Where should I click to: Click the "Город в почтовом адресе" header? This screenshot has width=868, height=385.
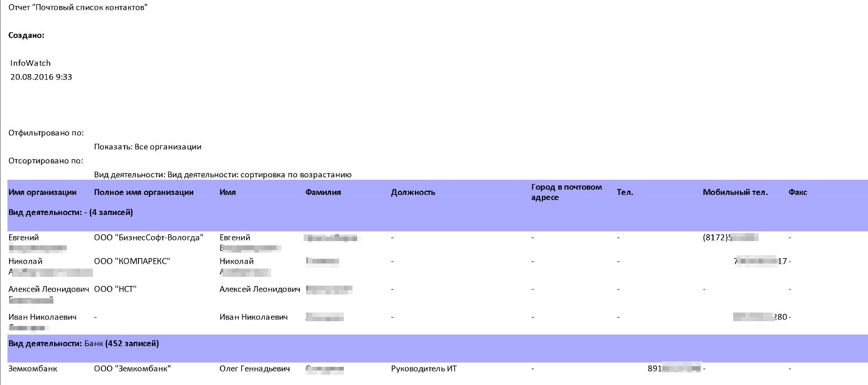[x=566, y=192]
